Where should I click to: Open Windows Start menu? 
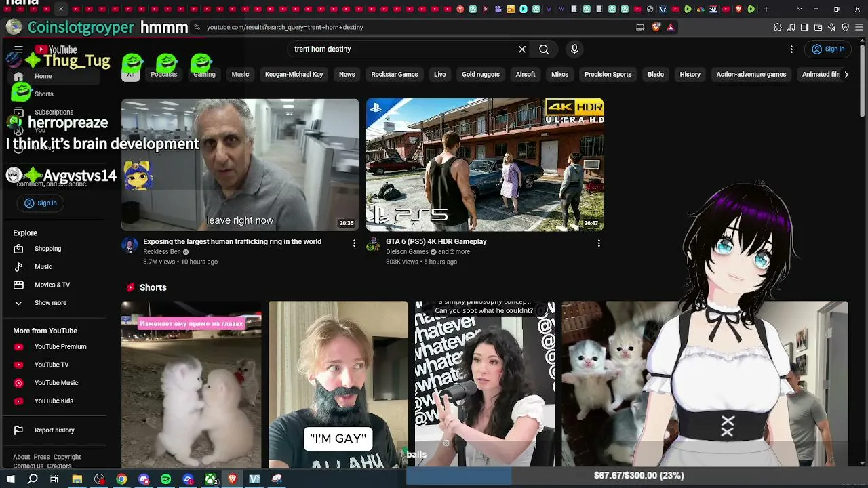click(10, 479)
